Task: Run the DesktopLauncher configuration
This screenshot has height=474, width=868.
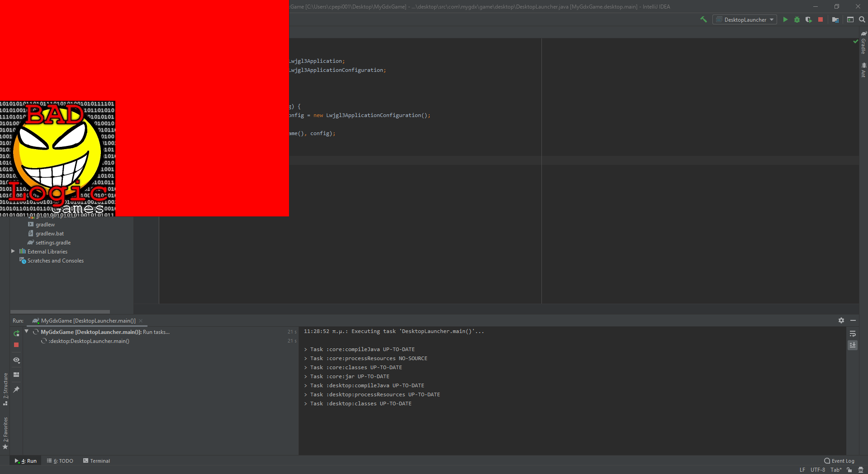Action: tap(785, 19)
